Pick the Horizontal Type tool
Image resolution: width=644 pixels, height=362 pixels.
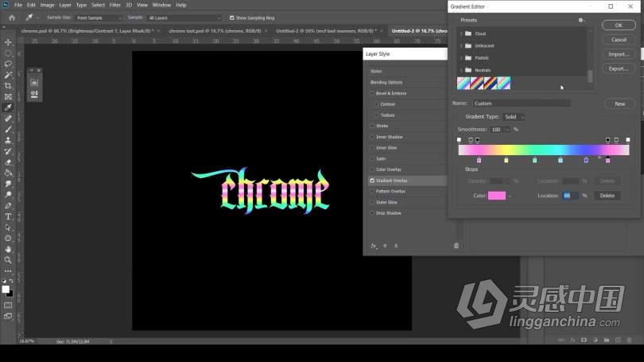pos(8,216)
